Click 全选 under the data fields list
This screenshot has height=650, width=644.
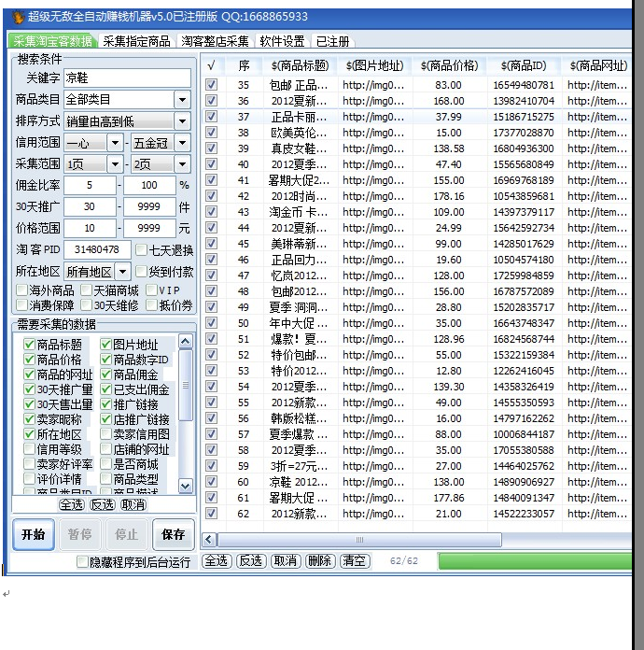click(x=71, y=504)
